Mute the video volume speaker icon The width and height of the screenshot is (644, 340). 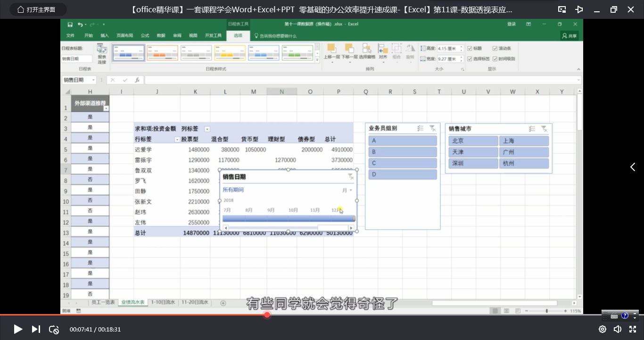click(x=617, y=329)
